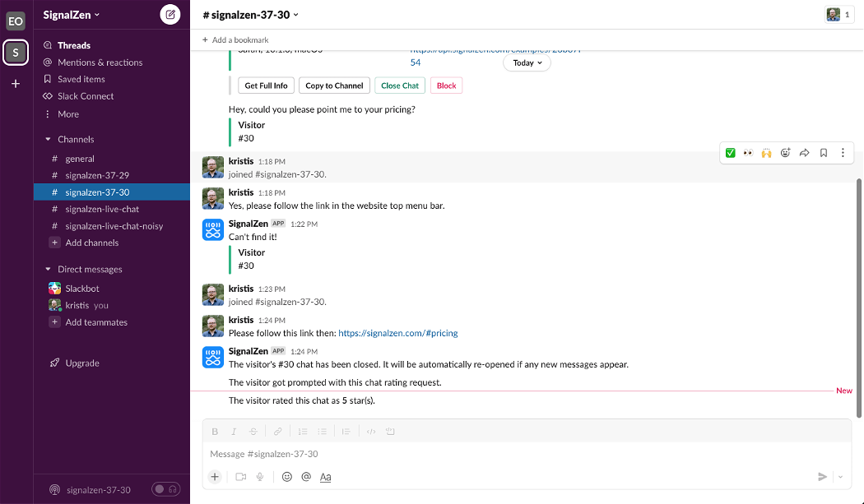Click the Get Full Info button
Screen dimensions: 864x504
pos(266,86)
